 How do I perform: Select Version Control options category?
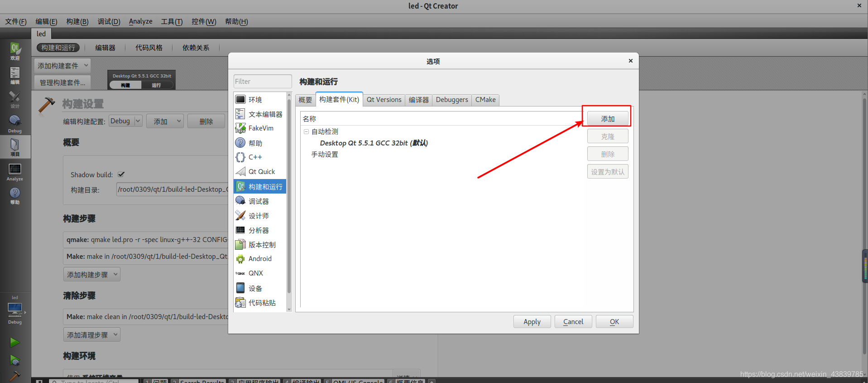pyautogui.click(x=260, y=244)
